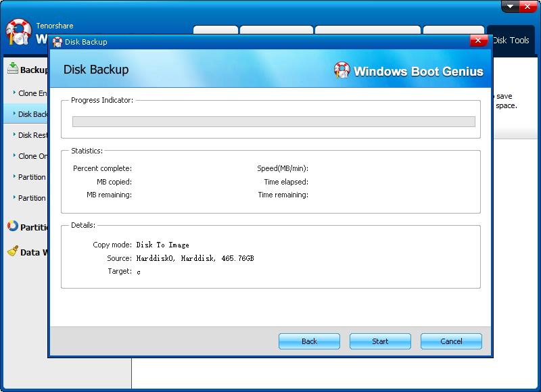Go back with the Back button
The height and width of the screenshot is (392, 541).
tap(309, 341)
